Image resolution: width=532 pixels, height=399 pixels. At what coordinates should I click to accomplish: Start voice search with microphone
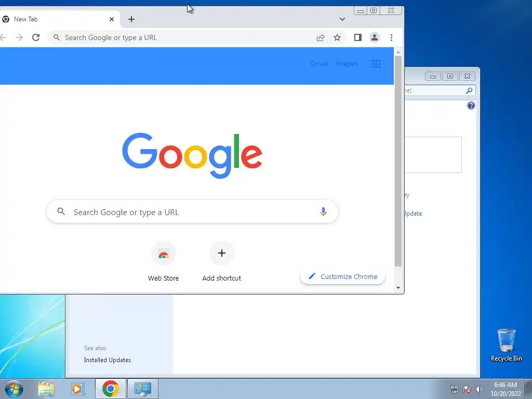(323, 212)
